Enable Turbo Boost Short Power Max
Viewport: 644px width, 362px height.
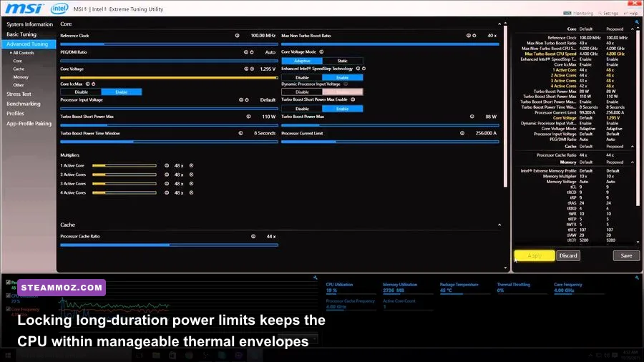[x=342, y=109]
